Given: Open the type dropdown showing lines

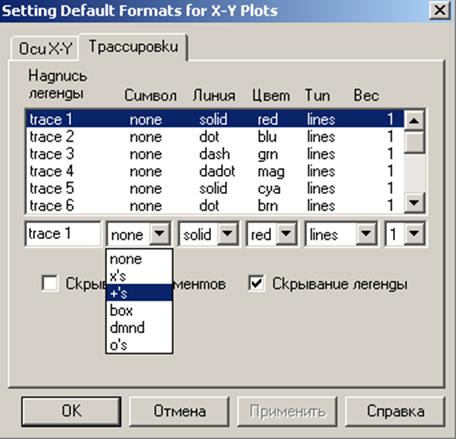Looking at the screenshot, I should click(366, 234).
